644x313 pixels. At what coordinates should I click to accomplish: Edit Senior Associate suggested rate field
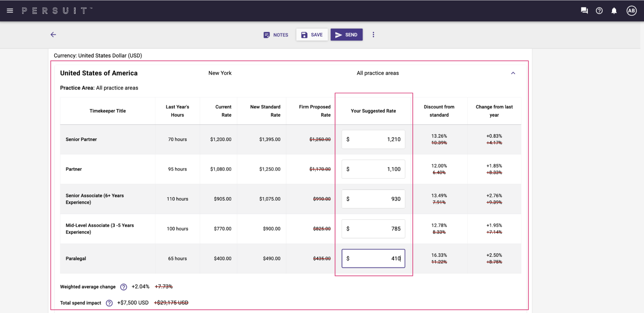click(x=373, y=199)
